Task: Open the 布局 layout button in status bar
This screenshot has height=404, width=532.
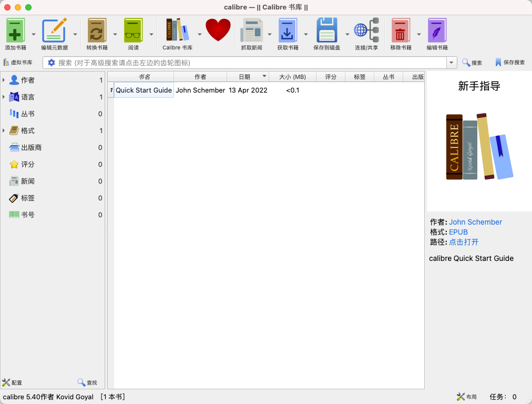Action: 467,397
